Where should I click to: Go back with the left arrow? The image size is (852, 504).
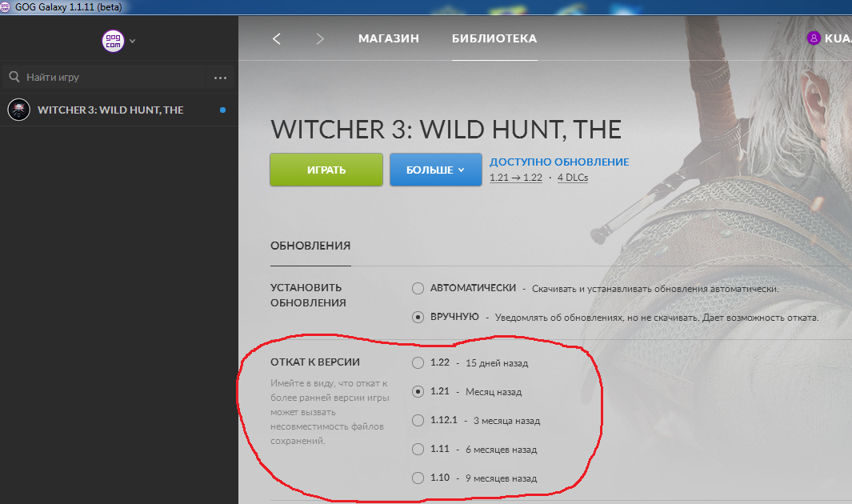point(277,38)
